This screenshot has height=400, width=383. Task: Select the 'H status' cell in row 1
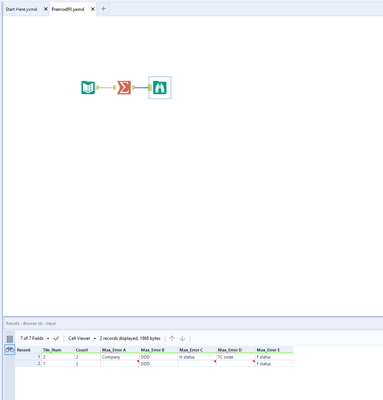coord(197,357)
